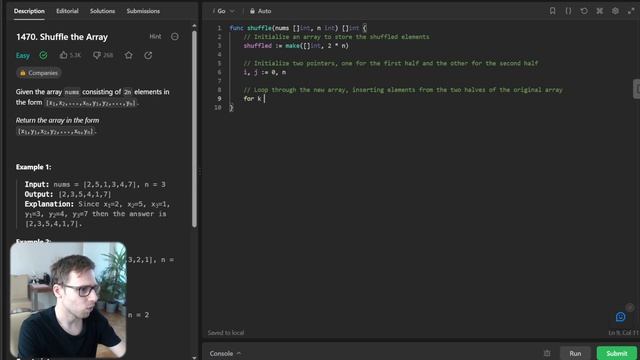Toggle fullscreen editor icon
The height and width of the screenshot is (360, 640).
click(x=631, y=11)
